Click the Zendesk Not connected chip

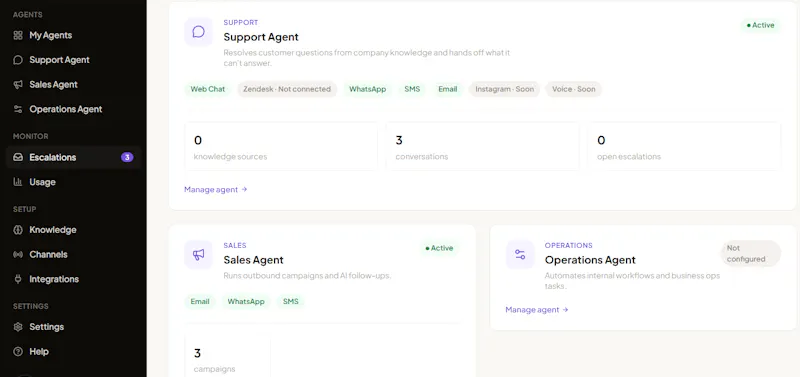pos(287,89)
